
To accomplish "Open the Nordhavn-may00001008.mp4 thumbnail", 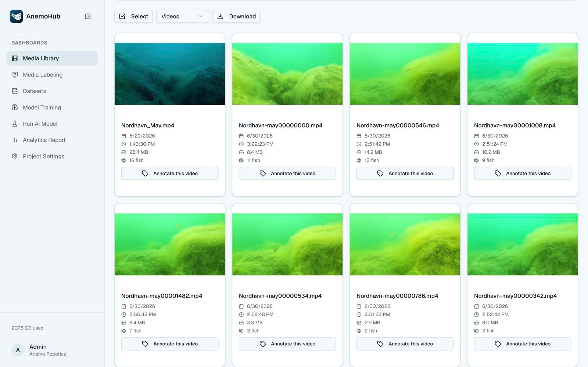I will pyautogui.click(x=523, y=74).
